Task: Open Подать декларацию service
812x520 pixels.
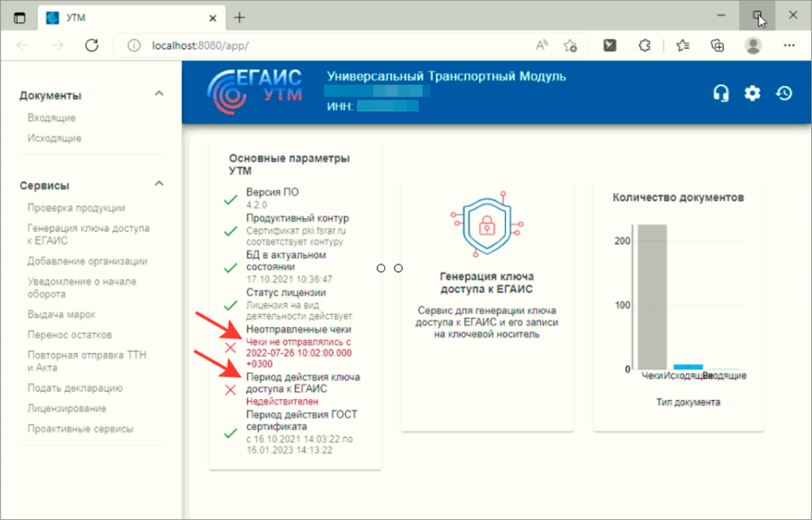Action: tap(75, 388)
